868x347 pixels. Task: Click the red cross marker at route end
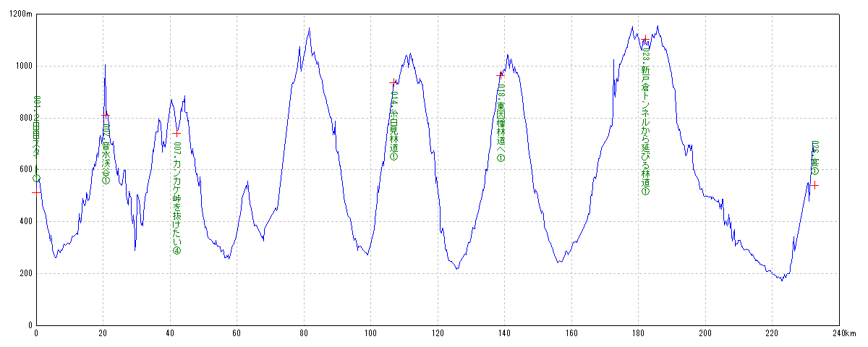pyautogui.click(x=814, y=185)
